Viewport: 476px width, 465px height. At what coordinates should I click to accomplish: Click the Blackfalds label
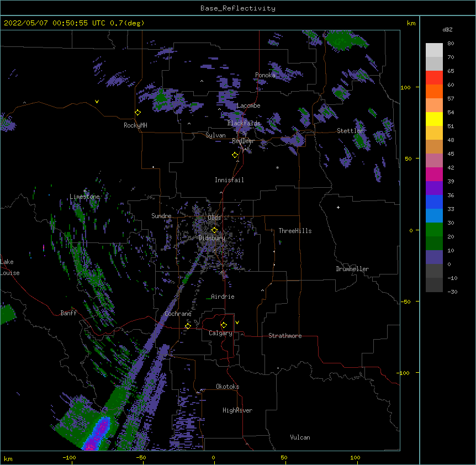pos(244,123)
